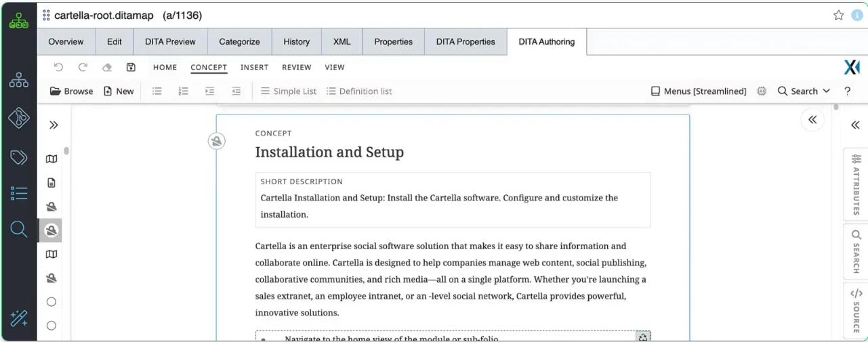Click the eraser clear-formatting icon
Image resolution: width=868 pixels, height=342 pixels.
click(x=106, y=67)
